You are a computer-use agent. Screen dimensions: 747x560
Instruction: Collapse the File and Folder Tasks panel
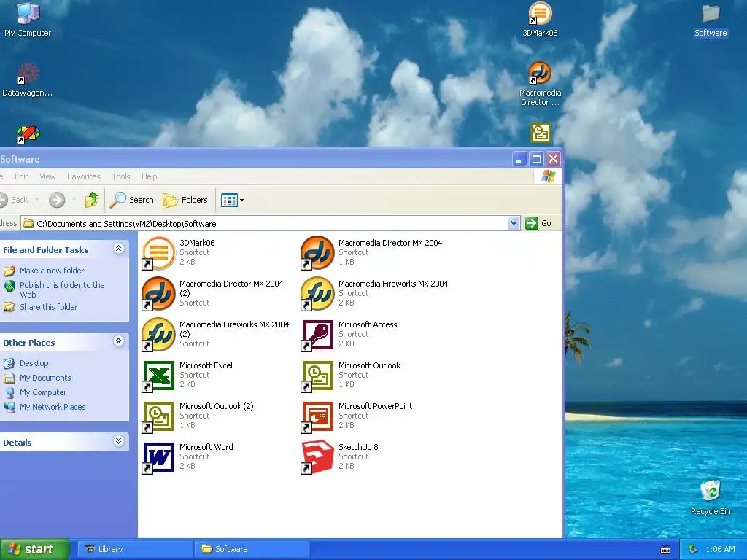click(119, 249)
